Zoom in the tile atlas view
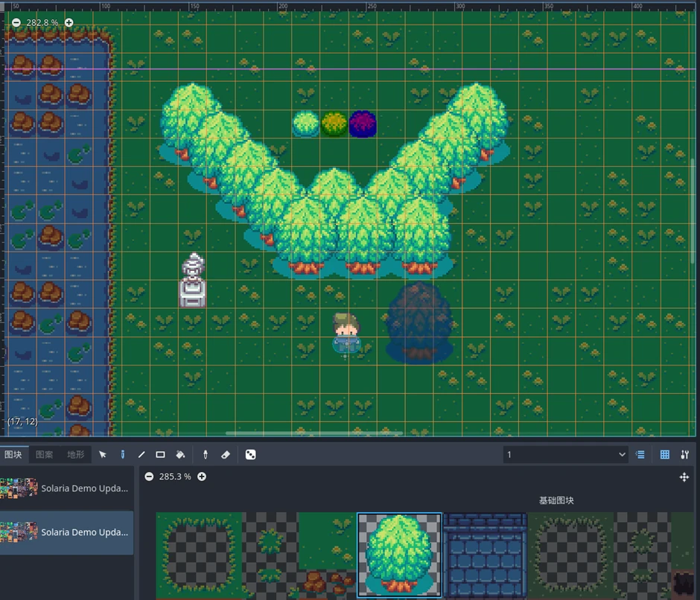Viewport: 700px width, 600px height. [x=202, y=476]
